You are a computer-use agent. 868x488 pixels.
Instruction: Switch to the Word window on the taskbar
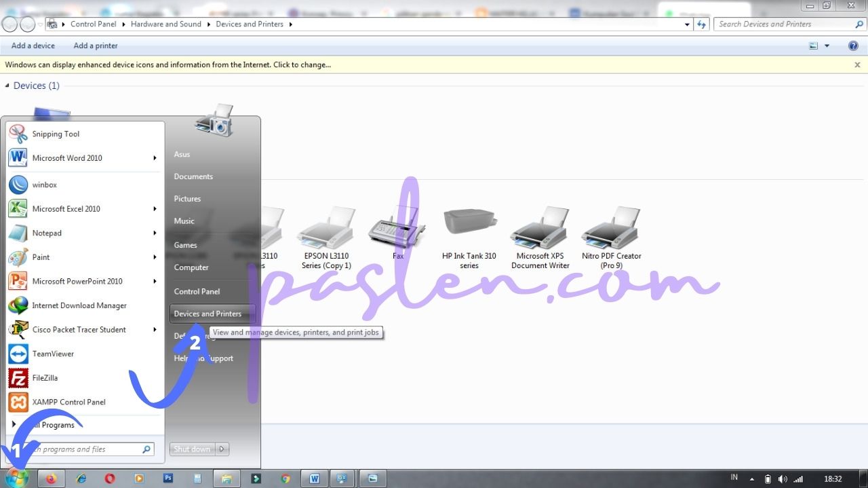[x=315, y=478]
